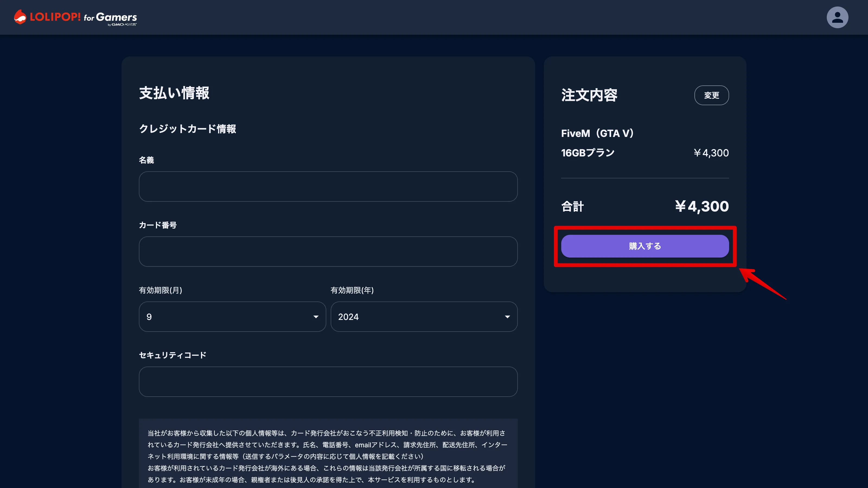The height and width of the screenshot is (488, 868).
Task: Select the 有効期限(月) label
Action: 160,290
